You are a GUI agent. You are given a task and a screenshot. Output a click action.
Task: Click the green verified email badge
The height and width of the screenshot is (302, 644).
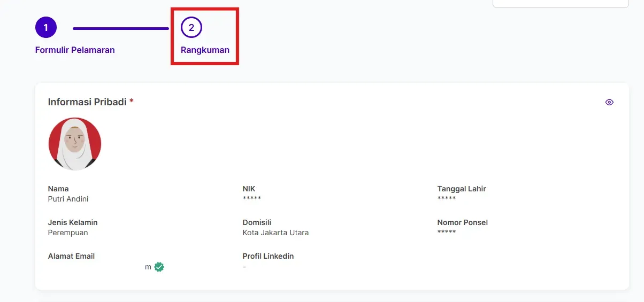click(x=159, y=267)
